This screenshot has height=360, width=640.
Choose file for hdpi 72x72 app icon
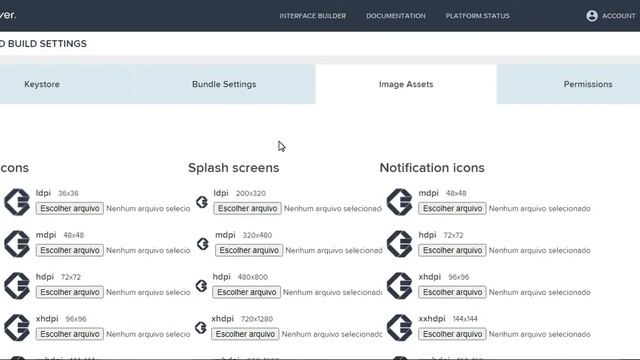point(70,292)
